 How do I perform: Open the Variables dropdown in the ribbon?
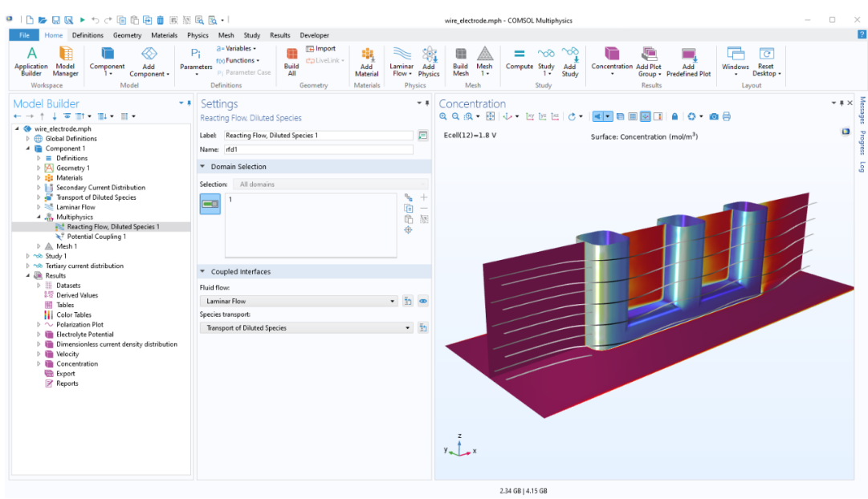[x=236, y=49]
